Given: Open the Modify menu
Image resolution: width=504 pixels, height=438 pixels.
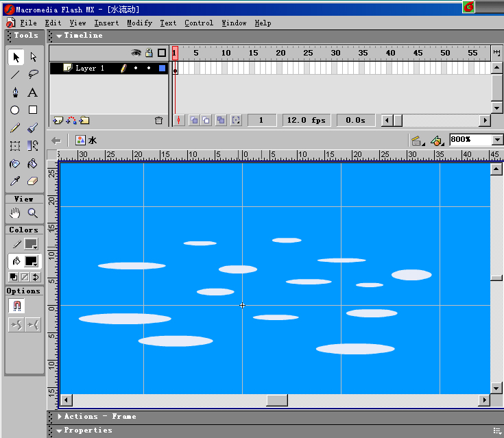Looking at the screenshot, I should [x=139, y=23].
